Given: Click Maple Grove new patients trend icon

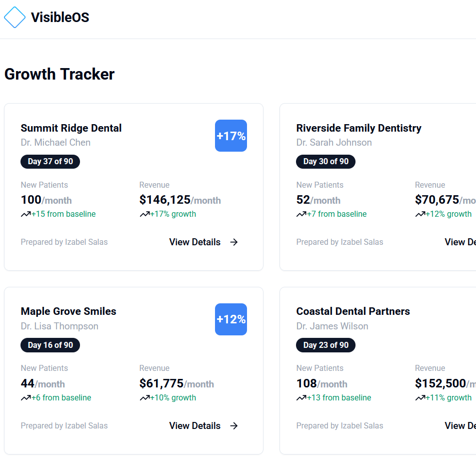Looking at the screenshot, I should coord(26,398).
